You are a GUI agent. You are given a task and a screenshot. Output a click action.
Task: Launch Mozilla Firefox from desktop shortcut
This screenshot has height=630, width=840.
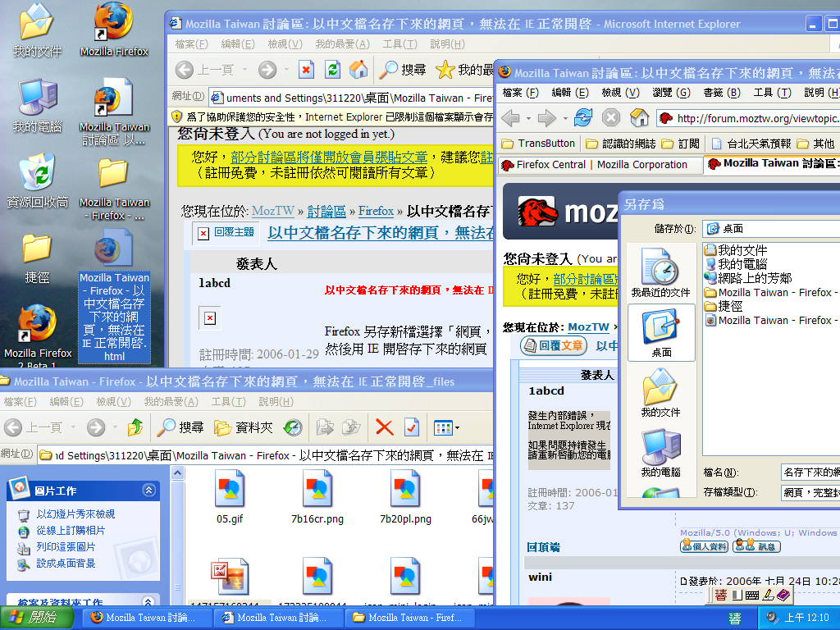coord(113,30)
